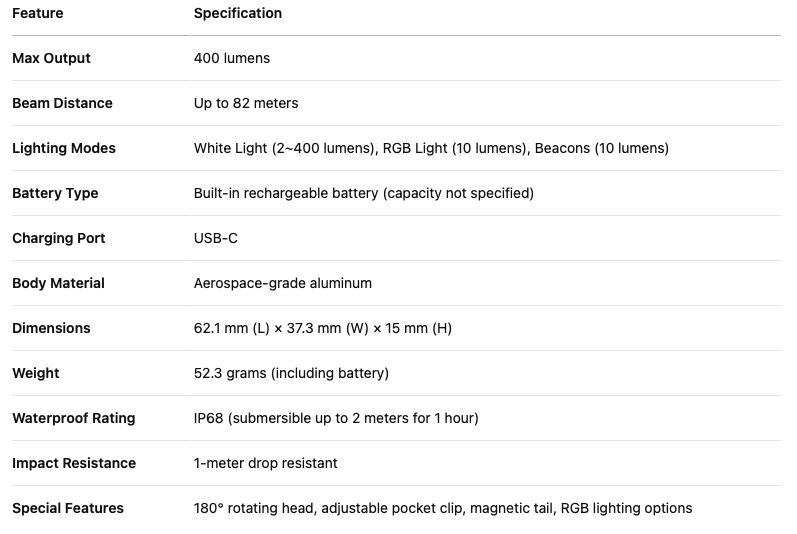This screenshot has height=534, width=797.
Task: Select the "Battery Type" row label
Action: click(55, 193)
